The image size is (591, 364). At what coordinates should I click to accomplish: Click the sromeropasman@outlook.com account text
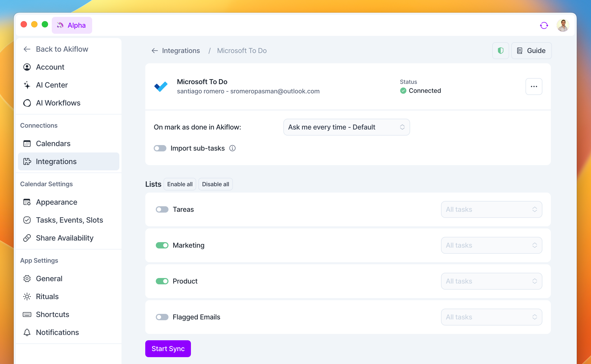click(x=275, y=91)
